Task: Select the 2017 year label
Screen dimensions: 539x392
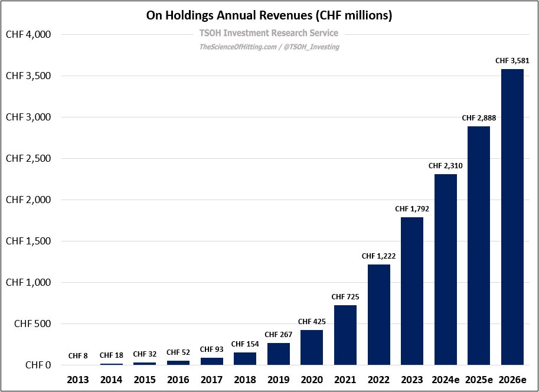Action: tap(212, 380)
